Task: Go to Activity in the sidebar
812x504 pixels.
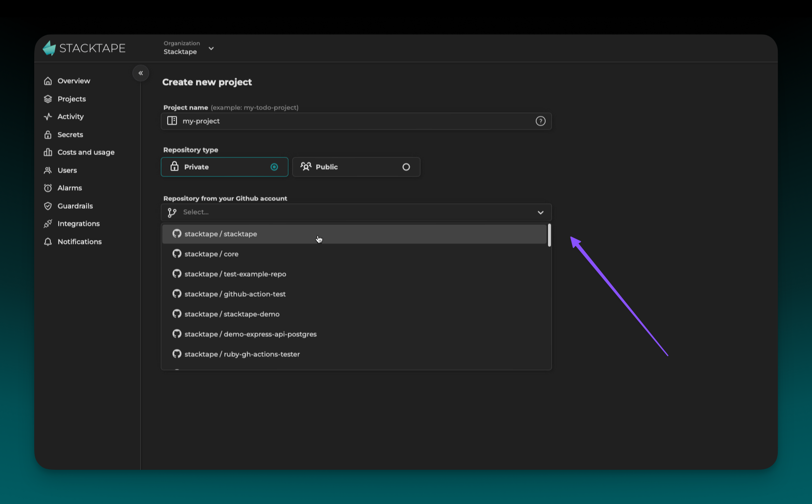Action: pyautogui.click(x=71, y=116)
